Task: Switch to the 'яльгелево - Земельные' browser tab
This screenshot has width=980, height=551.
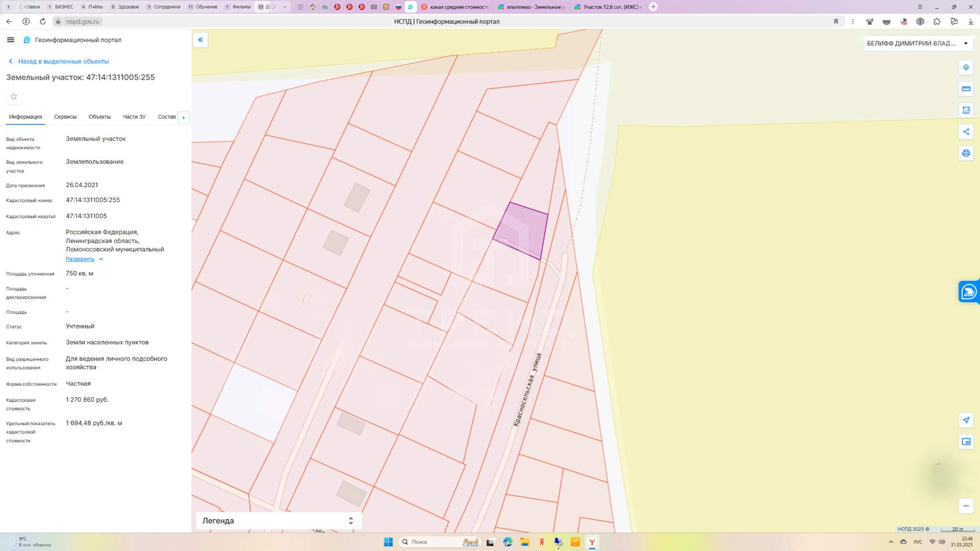Action: pos(532,7)
